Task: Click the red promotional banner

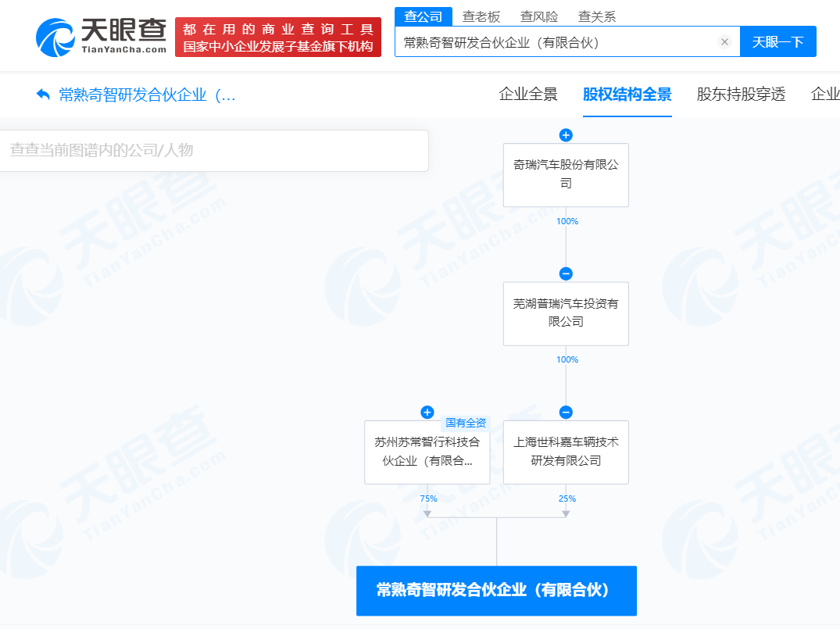Action: point(277,38)
